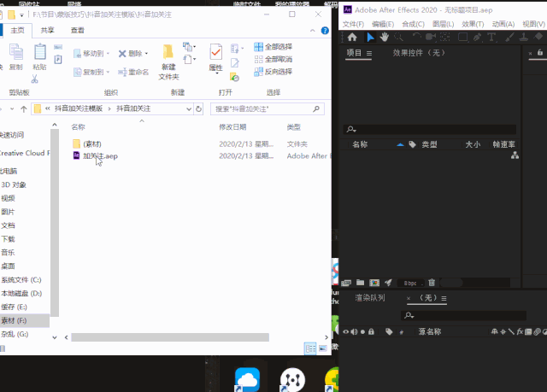
Task: Select the Zoom tool in After Effects
Action: pyautogui.click(x=398, y=37)
